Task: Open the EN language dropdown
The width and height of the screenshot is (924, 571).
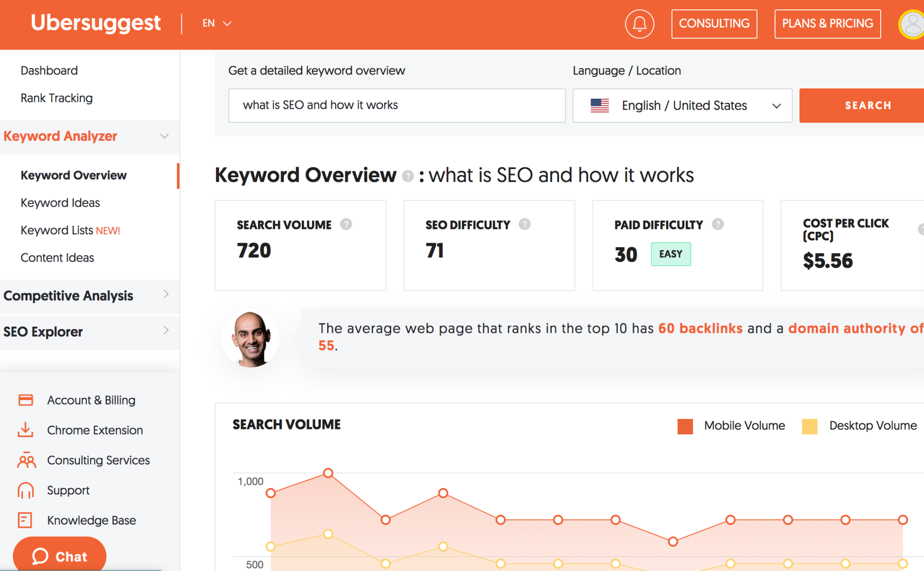Action: point(217,23)
